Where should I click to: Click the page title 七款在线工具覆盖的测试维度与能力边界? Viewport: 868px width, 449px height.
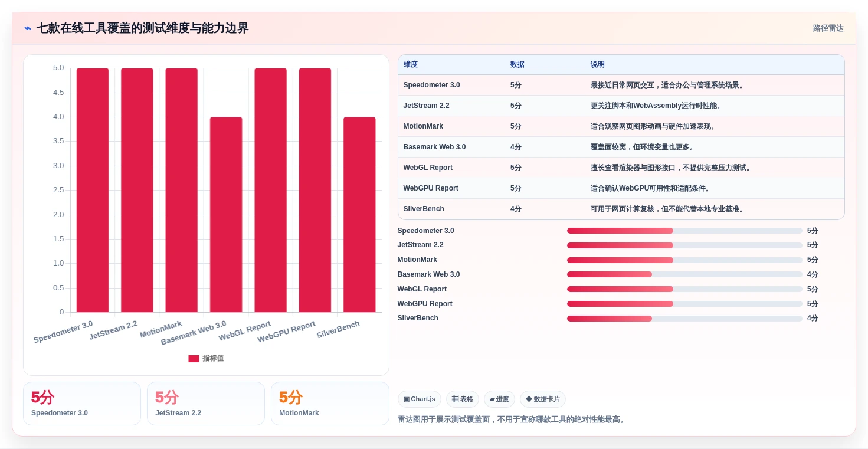pyautogui.click(x=142, y=28)
